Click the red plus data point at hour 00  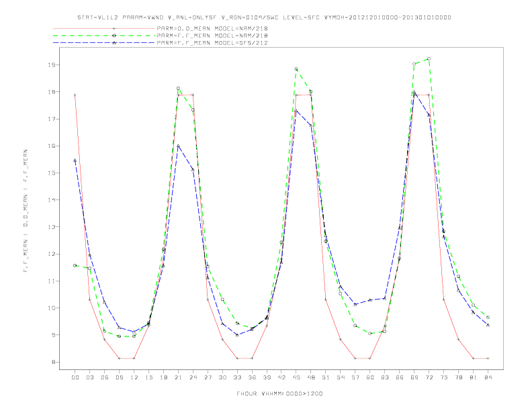(75, 95)
